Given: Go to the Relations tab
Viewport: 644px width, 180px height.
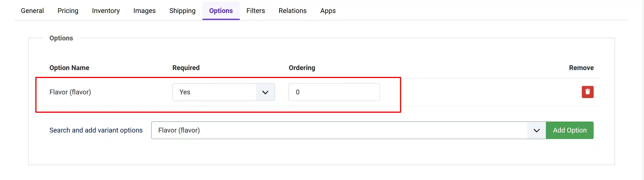Looking at the screenshot, I should coord(293,11).
